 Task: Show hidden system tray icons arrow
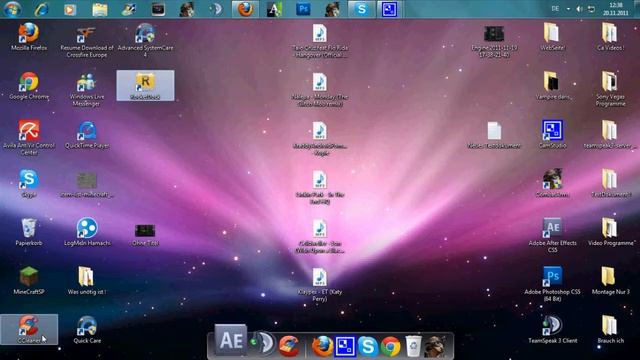point(568,9)
